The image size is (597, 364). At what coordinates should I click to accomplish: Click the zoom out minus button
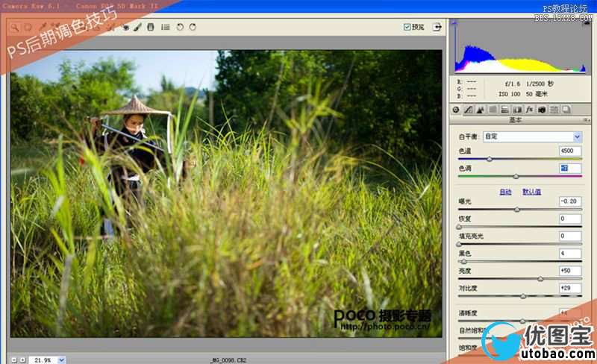14,360
